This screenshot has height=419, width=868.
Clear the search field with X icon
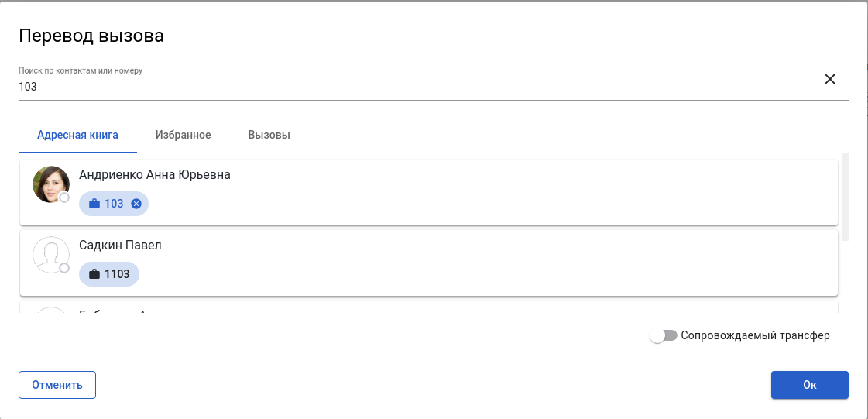click(x=830, y=79)
